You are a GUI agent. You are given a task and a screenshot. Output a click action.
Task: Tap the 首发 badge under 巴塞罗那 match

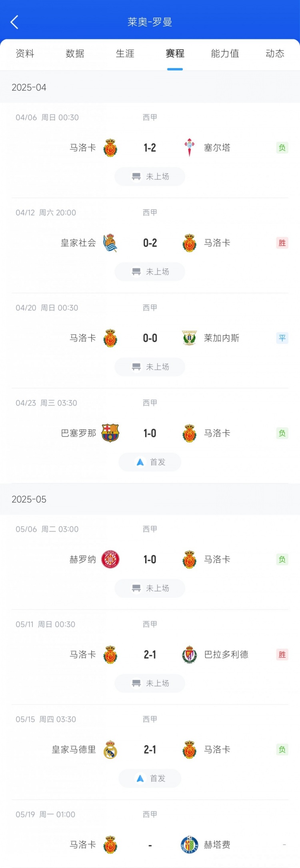[150, 462]
